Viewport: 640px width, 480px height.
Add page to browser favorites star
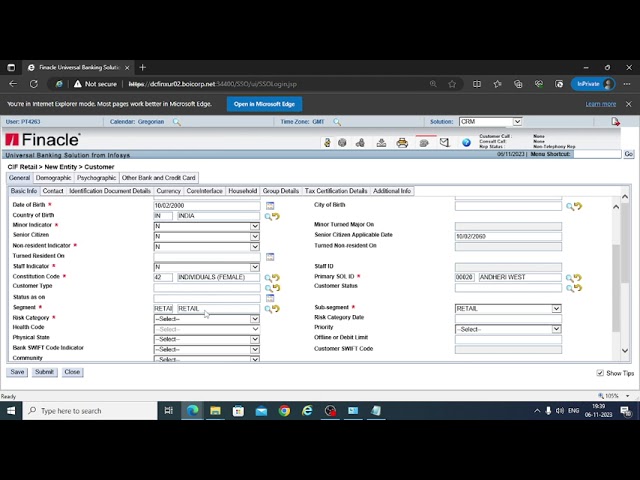click(452, 84)
